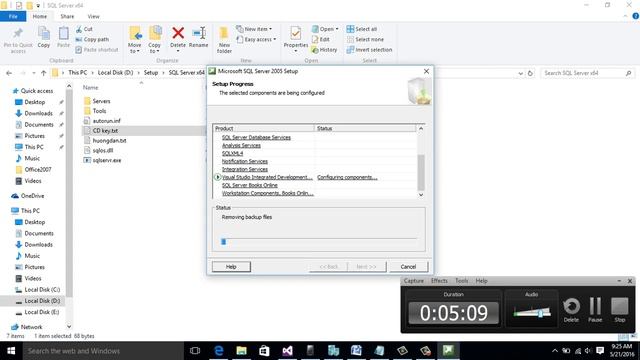Open the File tab

tap(13, 16)
